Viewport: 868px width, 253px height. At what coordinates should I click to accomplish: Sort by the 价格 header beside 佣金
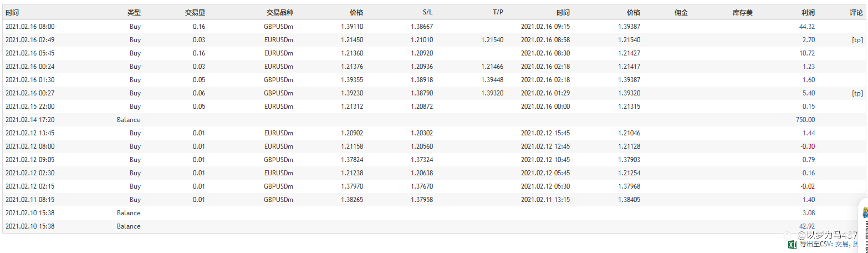pos(633,12)
